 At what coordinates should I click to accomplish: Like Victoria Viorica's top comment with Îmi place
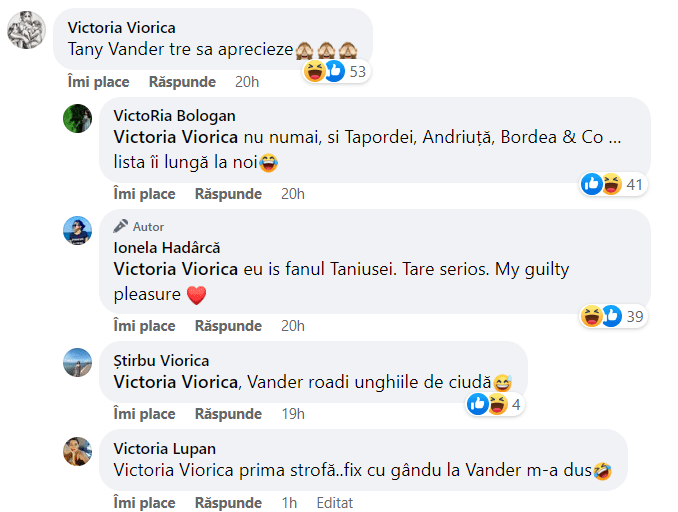pos(99,82)
